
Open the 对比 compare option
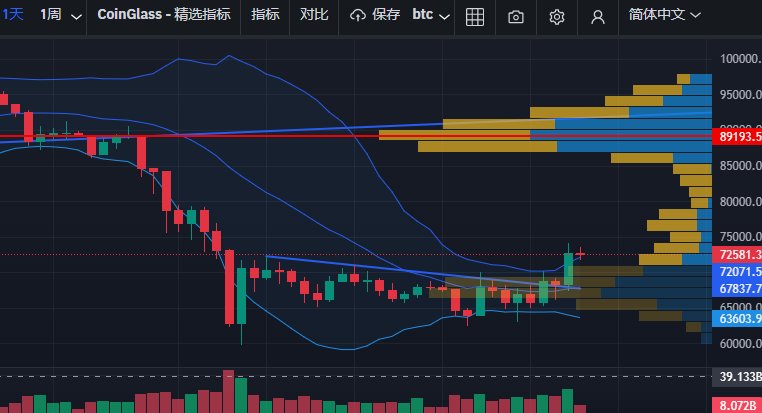point(314,15)
